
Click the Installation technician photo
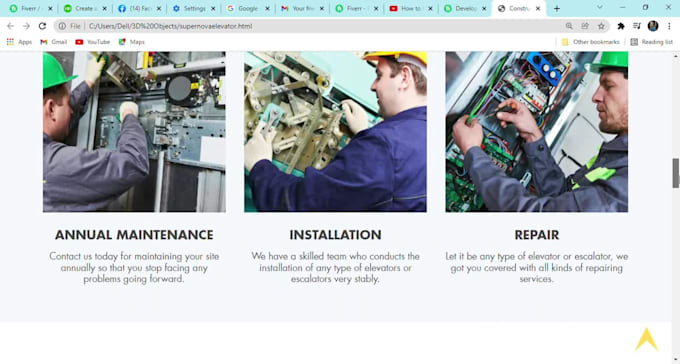(x=335, y=132)
